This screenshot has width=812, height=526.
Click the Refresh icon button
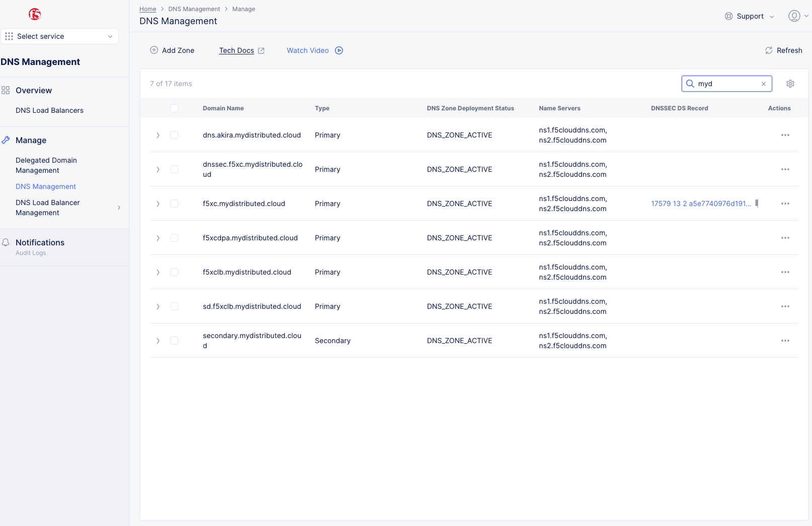769,50
